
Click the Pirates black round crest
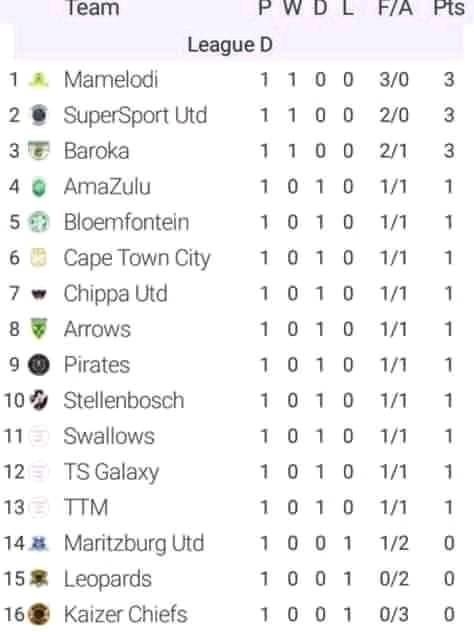(x=39, y=365)
